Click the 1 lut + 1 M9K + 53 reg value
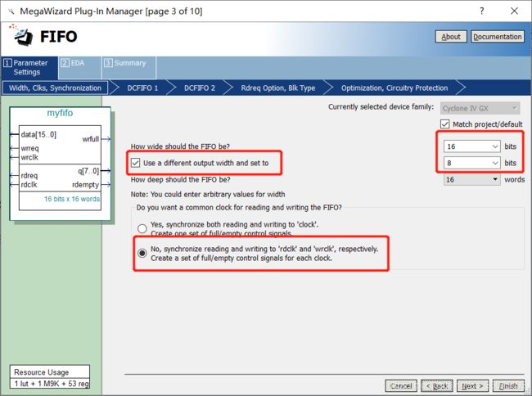 pyautogui.click(x=52, y=384)
